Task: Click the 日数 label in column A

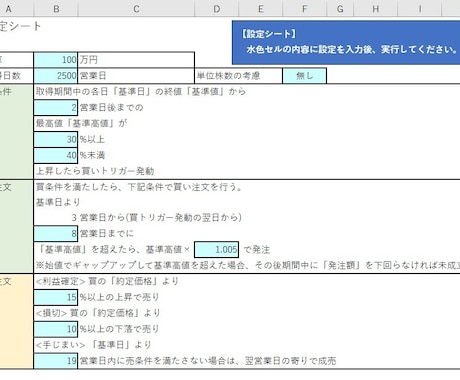Action: pos(10,76)
